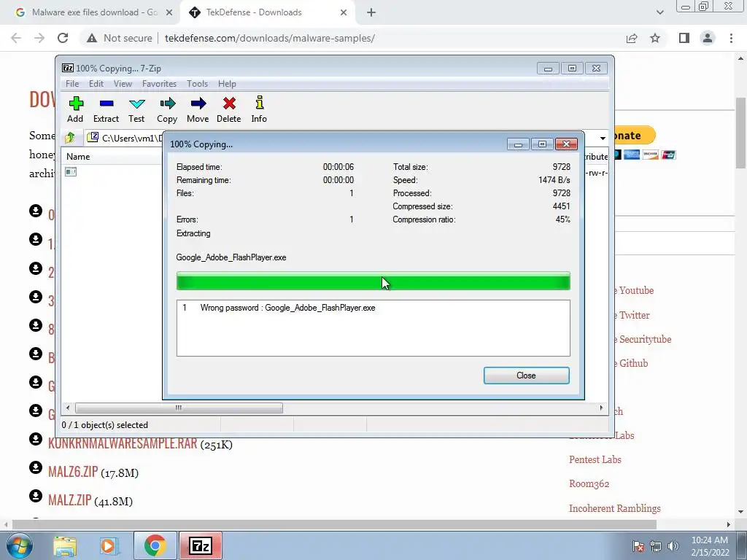The height and width of the screenshot is (560, 747).
Task: Open the Edit menu in 7-Zip
Action: 96,84
